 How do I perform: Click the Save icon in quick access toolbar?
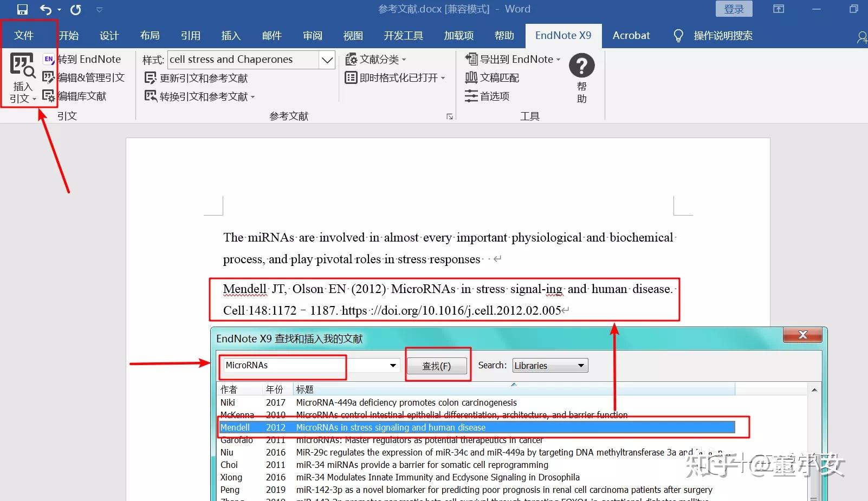[x=22, y=9]
